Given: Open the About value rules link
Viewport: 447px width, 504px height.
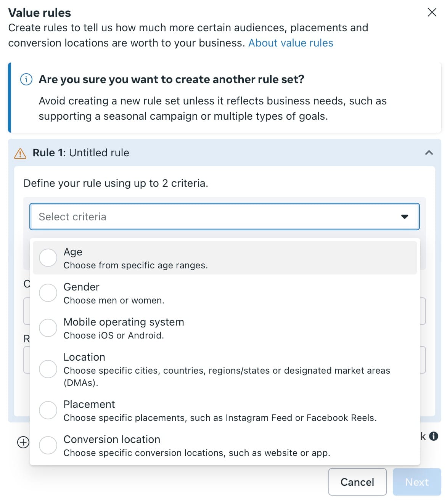Looking at the screenshot, I should point(291,43).
